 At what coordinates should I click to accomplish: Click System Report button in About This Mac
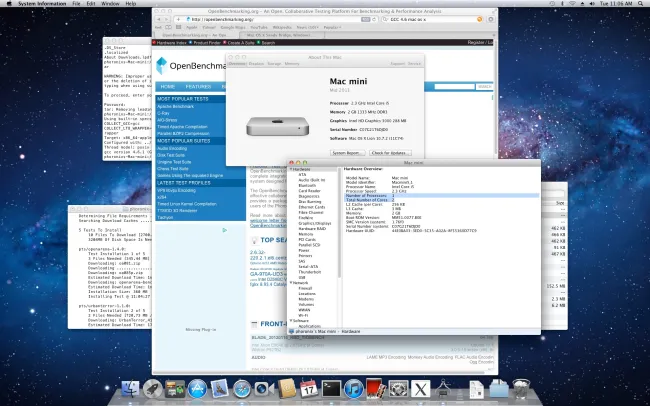point(347,153)
